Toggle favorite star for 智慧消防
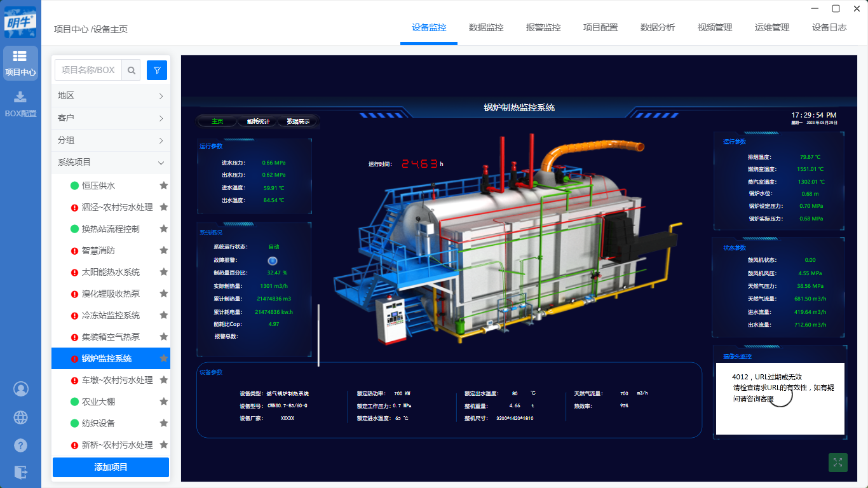 163,250
